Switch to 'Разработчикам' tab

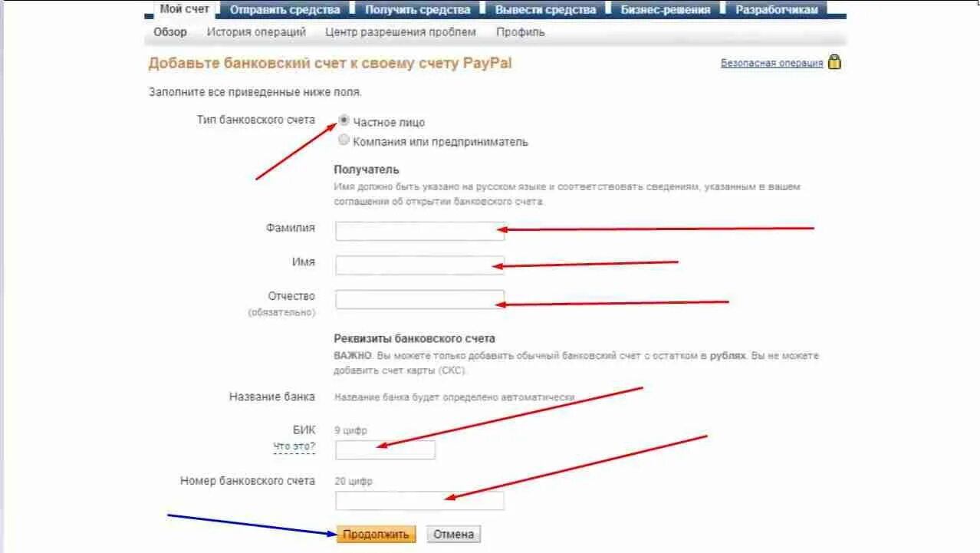point(777,10)
